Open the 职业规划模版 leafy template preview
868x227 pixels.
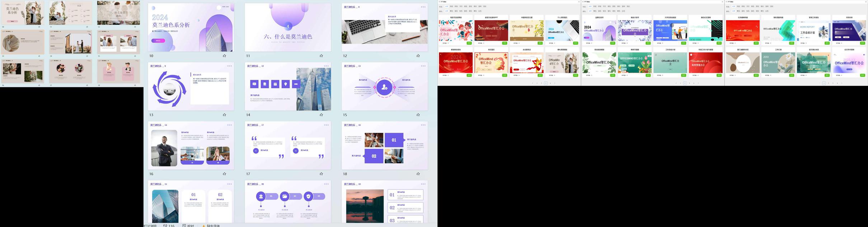(x=599, y=63)
